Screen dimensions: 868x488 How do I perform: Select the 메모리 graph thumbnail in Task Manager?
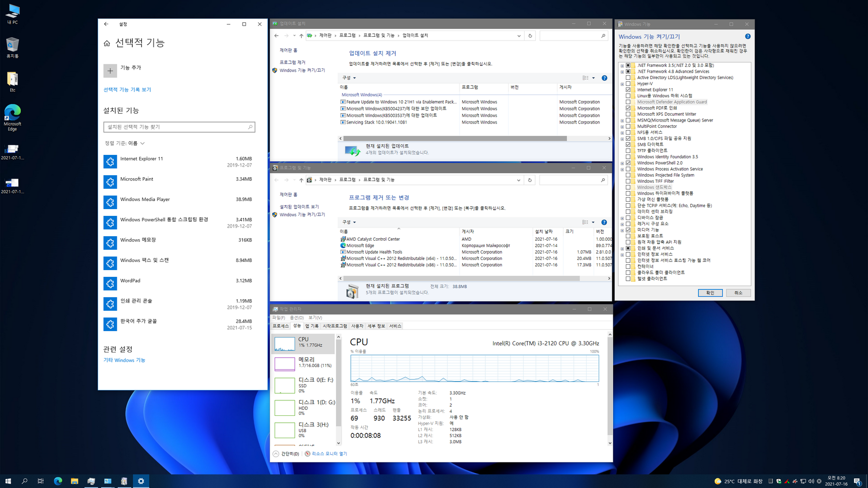284,364
